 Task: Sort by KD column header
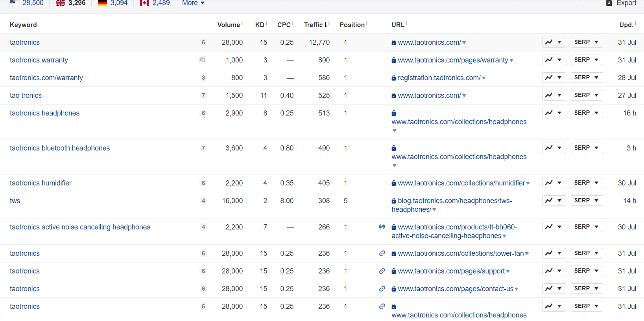pos(260,25)
